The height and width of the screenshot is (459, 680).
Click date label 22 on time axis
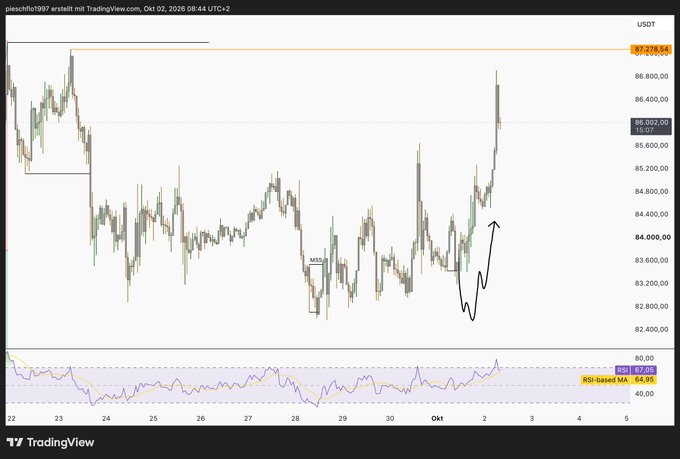point(11,419)
